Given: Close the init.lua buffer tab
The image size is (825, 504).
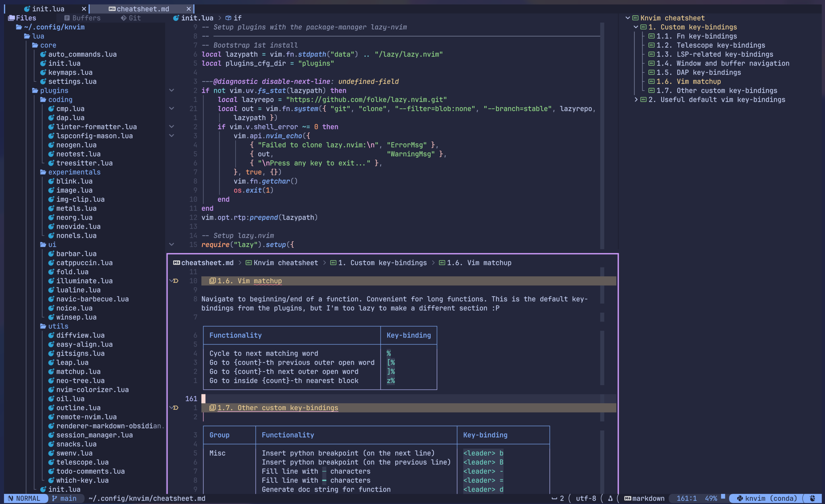Looking at the screenshot, I should (x=83, y=9).
